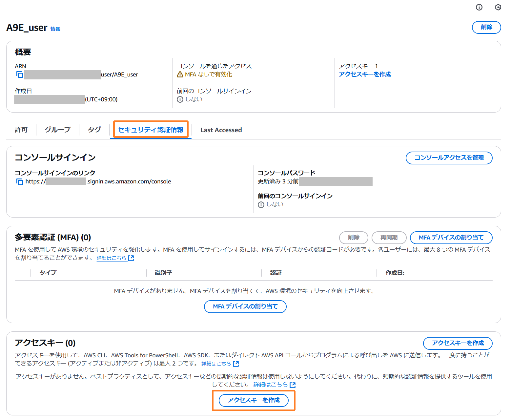Click the タイプ column header in MFA table

48,273
